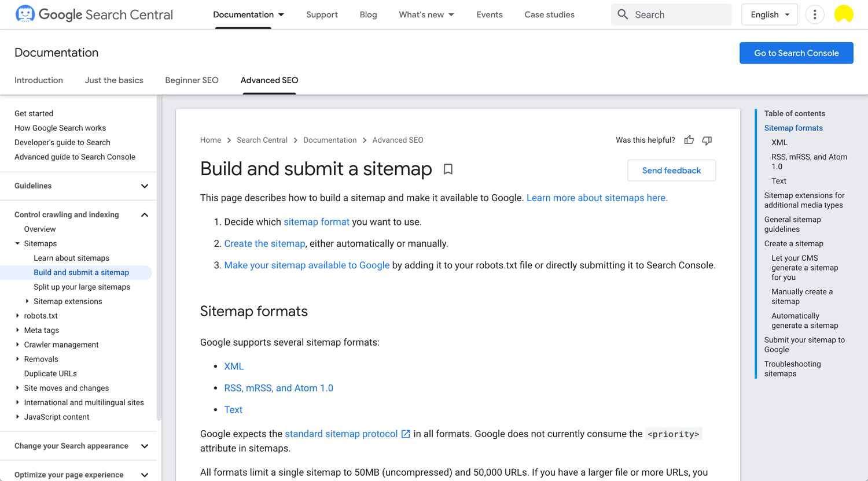The height and width of the screenshot is (481, 868).
Task: Open Split up your large sitemaps
Action: pos(82,287)
